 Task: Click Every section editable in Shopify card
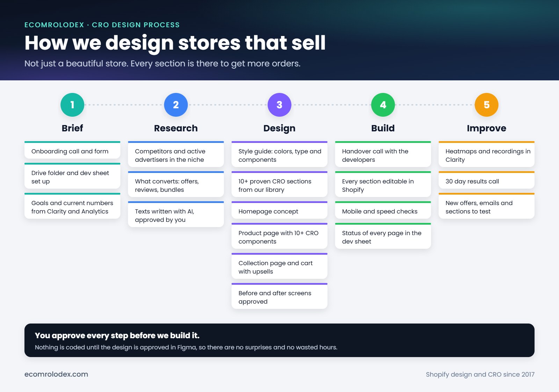383,184
